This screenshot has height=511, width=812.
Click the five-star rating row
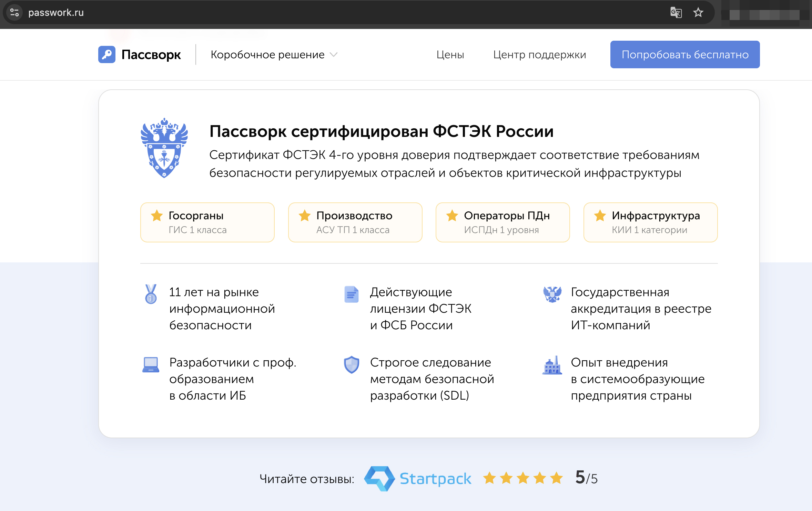pyautogui.click(x=523, y=479)
